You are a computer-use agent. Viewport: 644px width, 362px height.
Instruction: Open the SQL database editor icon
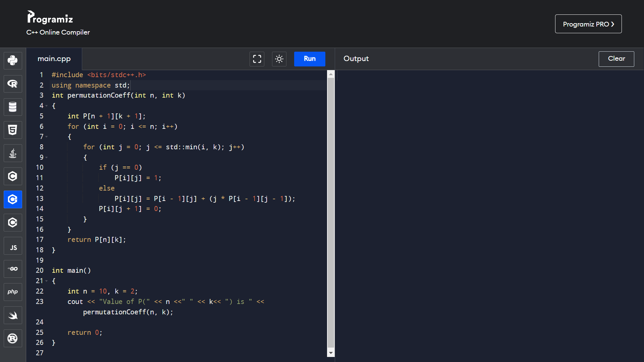pos(13,107)
